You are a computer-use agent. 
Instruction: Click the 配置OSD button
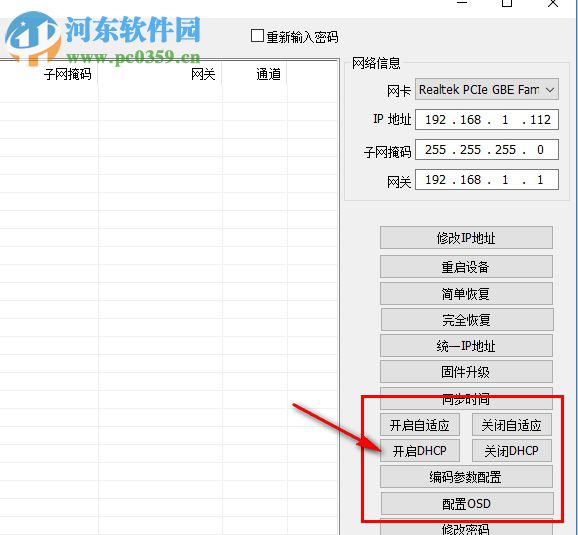(467, 503)
